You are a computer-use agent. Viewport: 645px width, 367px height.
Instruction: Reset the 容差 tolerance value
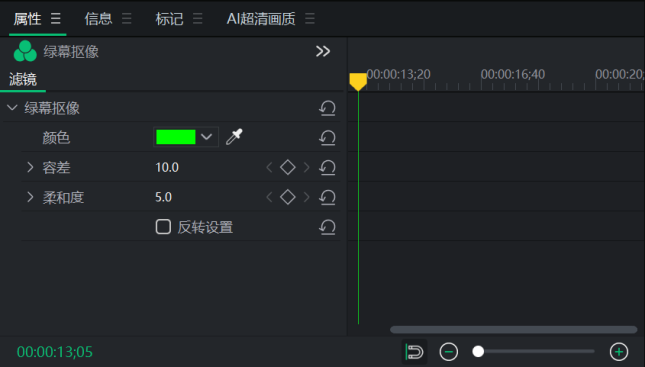click(327, 167)
